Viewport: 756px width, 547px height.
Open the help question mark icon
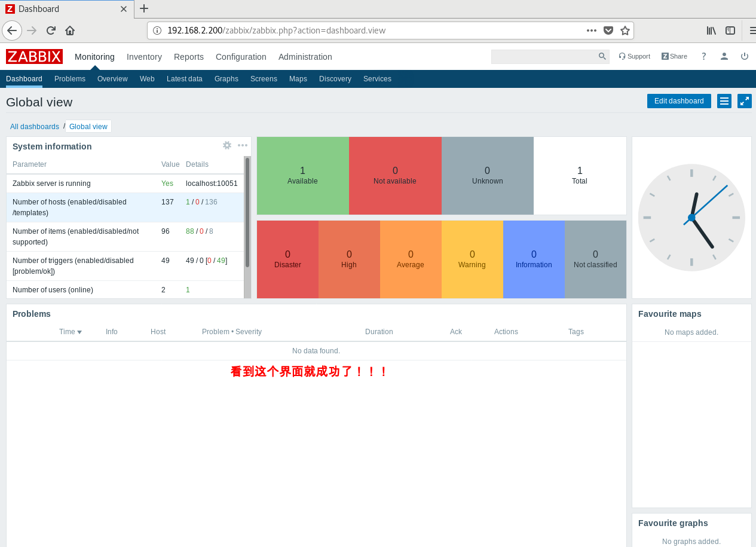tap(704, 56)
